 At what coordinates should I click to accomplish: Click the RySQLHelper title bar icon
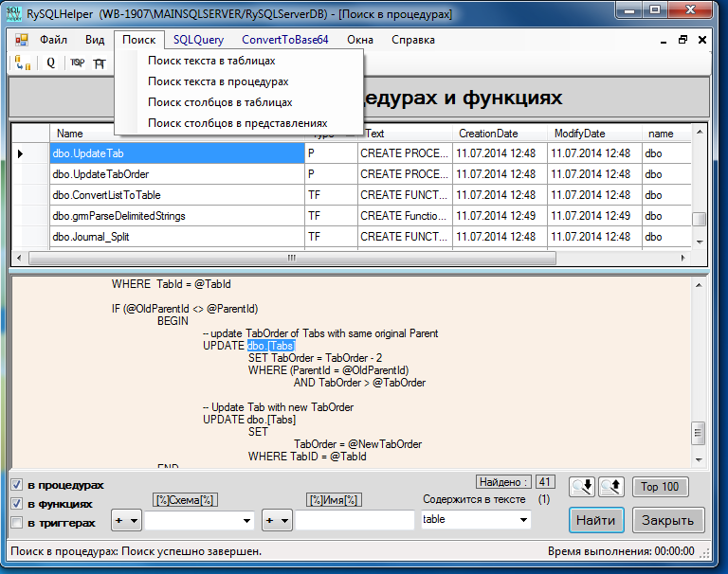pyautogui.click(x=13, y=14)
